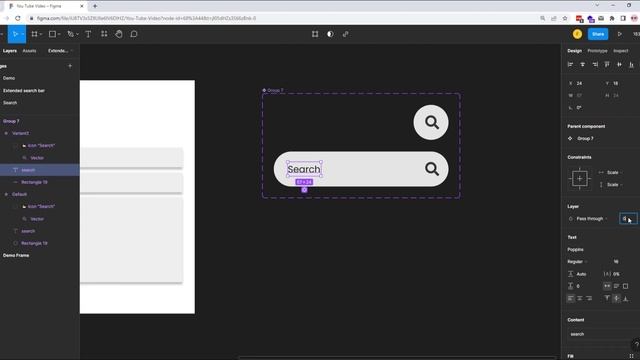Click the Fill styles icon
640x360 pixels.
click(631, 356)
